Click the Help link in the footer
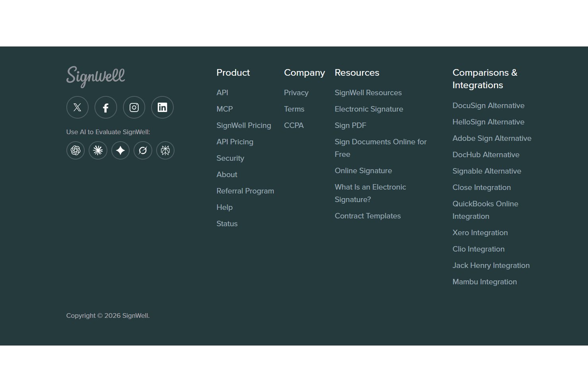The width and height of the screenshot is (588, 392). coord(224,207)
